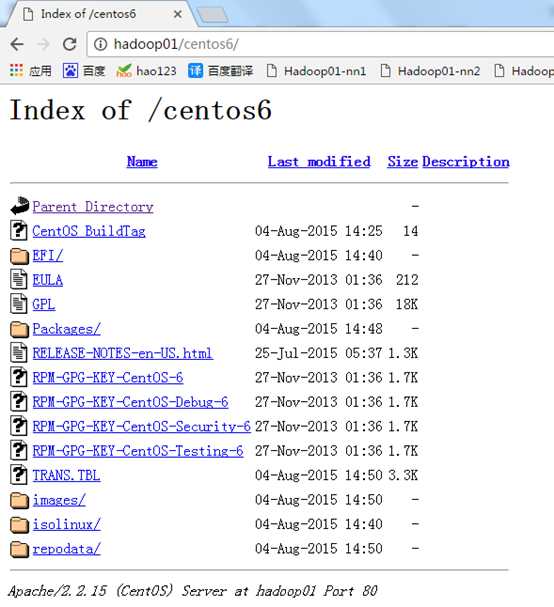Sort listing by Last modified column
554x607 pixels.
(319, 161)
